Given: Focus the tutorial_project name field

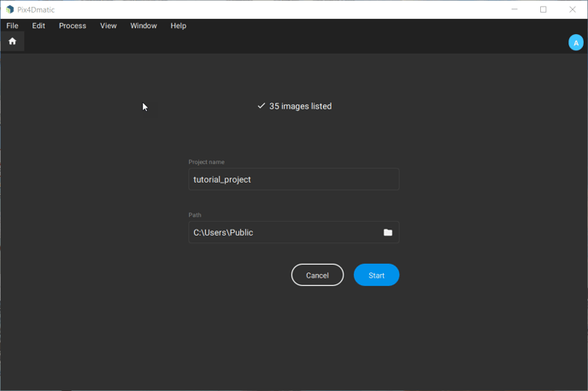Looking at the screenshot, I should coord(293,179).
